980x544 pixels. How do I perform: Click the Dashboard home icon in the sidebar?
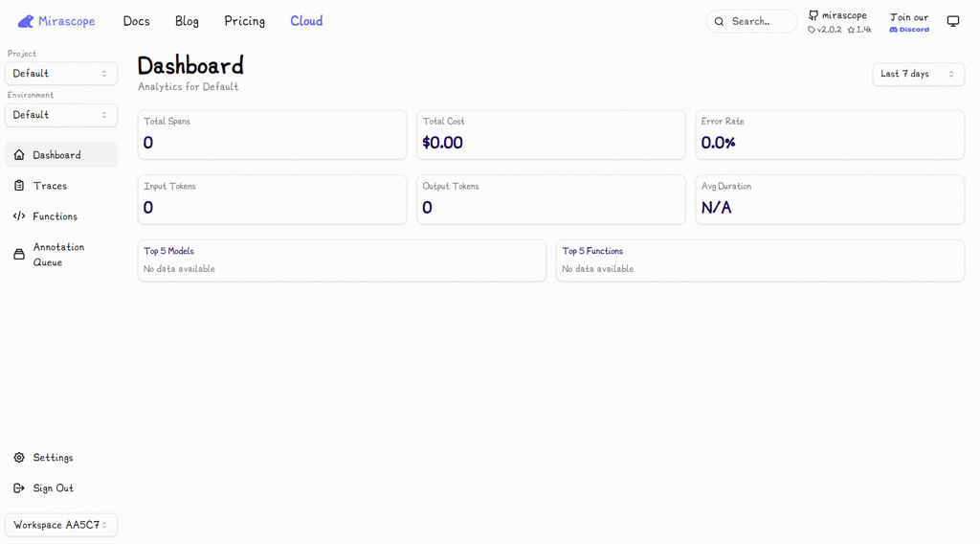[19, 154]
